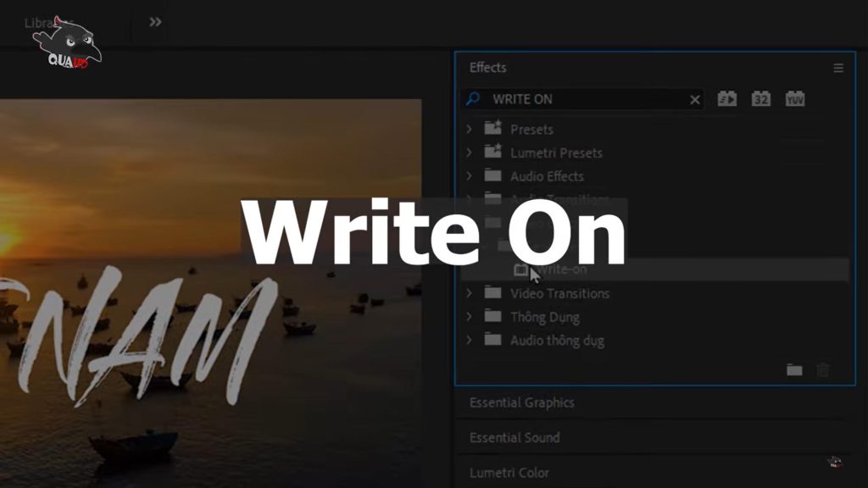The width and height of the screenshot is (868, 488).
Task: Expand the Lumetri Presets folder
Action: [470, 152]
